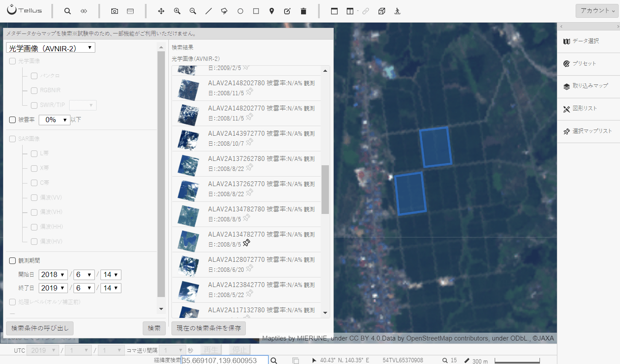This screenshot has height=364, width=620.
Task: Toggle the 3D cube view
Action: pyautogui.click(x=381, y=11)
